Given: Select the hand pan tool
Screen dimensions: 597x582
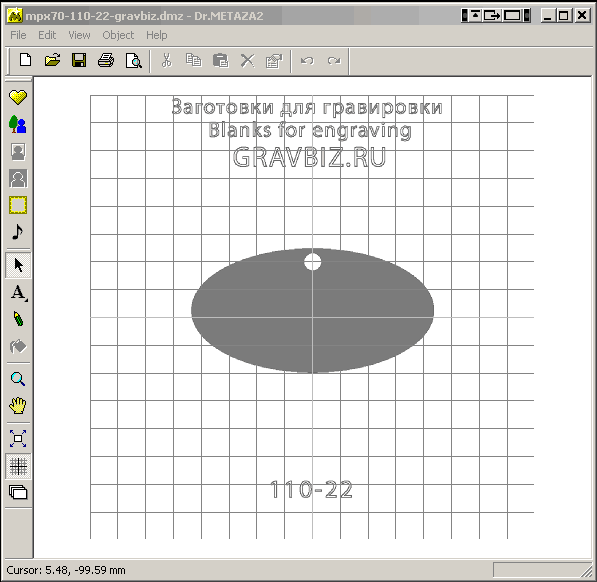Looking at the screenshot, I should [x=18, y=406].
